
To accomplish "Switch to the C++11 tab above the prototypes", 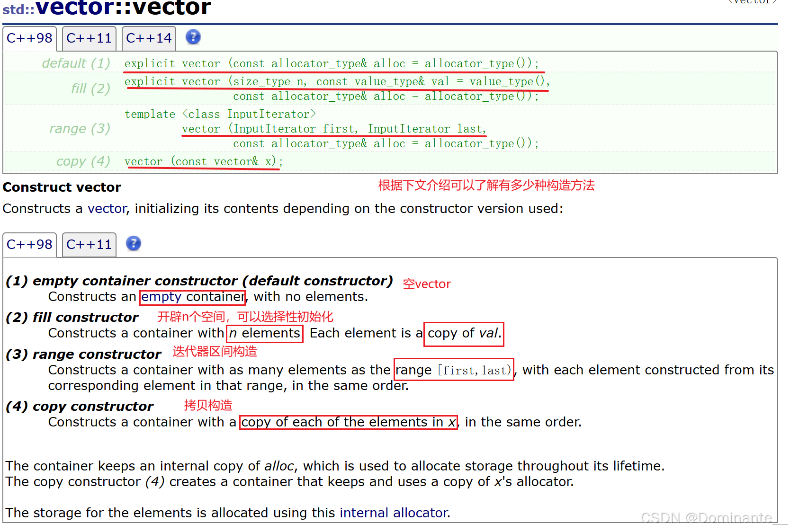I will pos(89,38).
